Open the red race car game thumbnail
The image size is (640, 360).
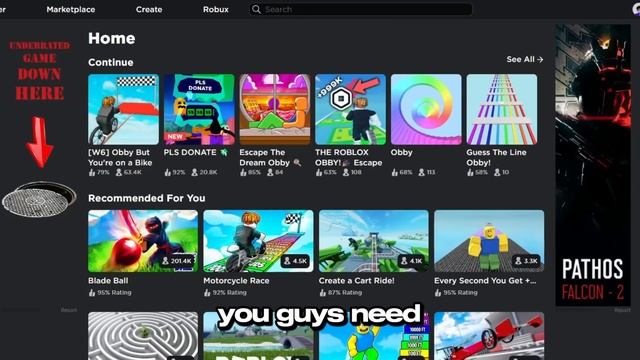click(489, 336)
